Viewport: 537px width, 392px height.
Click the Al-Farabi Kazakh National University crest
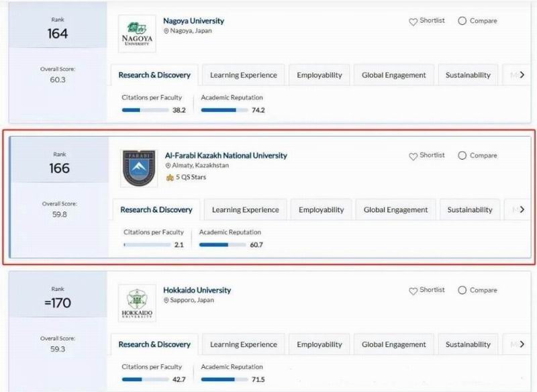click(x=139, y=168)
